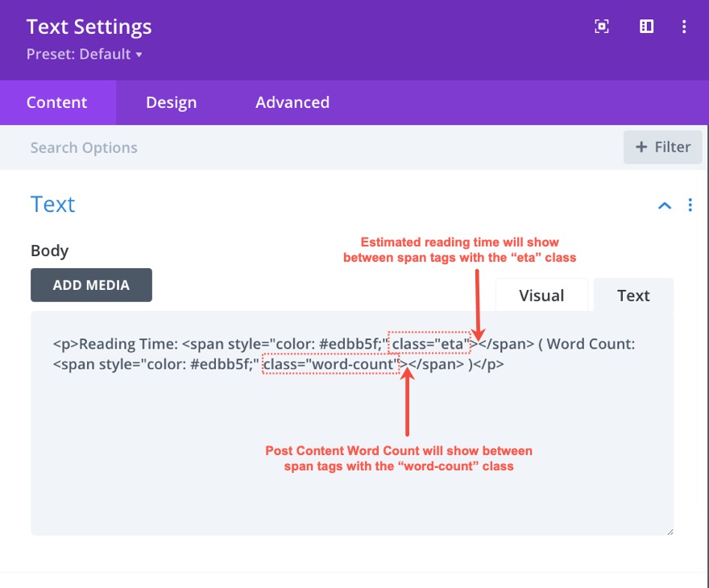The image size is (709, 588).
Task: Click the plus icon on Filter
Action: point(641,147)
